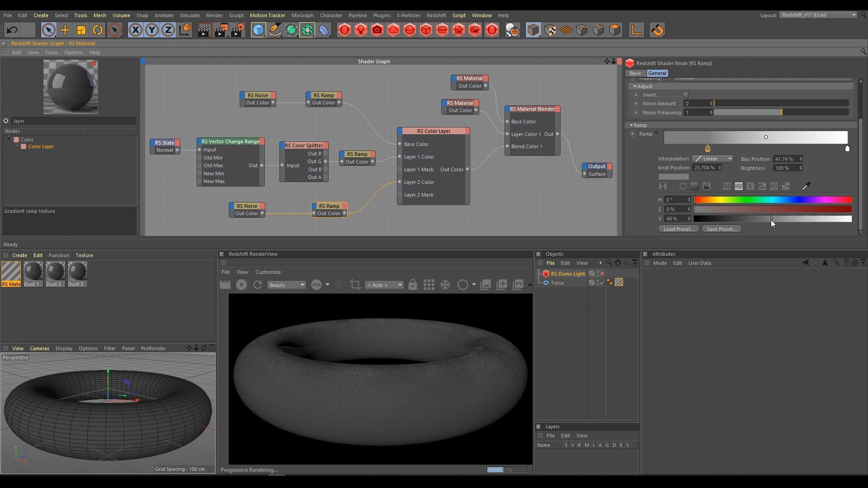This screenshot has width=868, height=488.
Task: Toggle Noise Amount animation radio dot
Action: pyautogui.click(x=636, y=103)
